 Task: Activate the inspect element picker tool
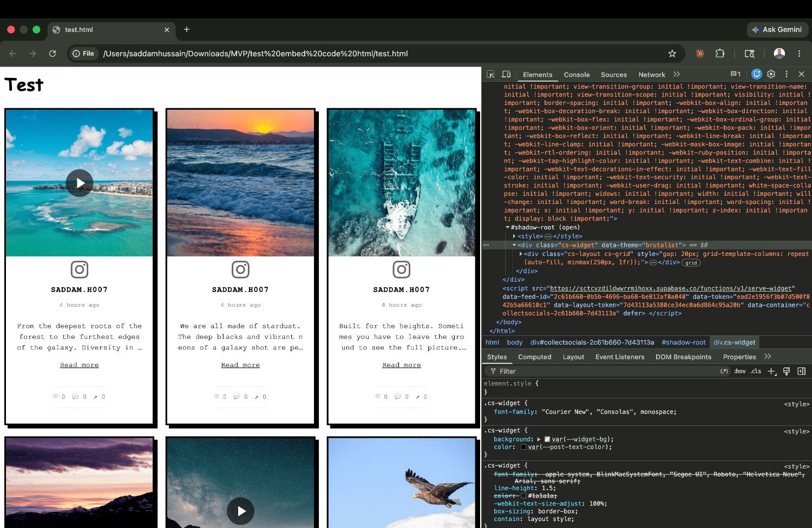(490, 74)
